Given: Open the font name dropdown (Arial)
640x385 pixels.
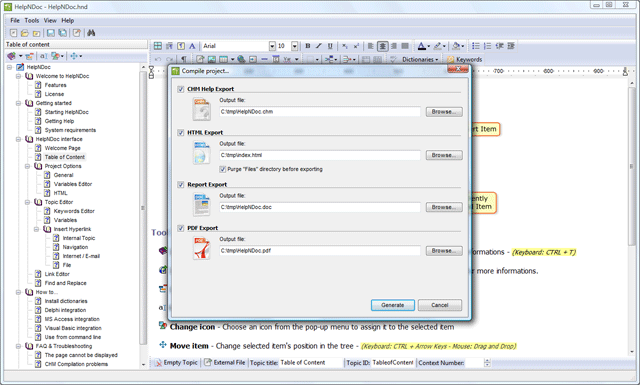Looking at the screenshot, I should (272, 46).
